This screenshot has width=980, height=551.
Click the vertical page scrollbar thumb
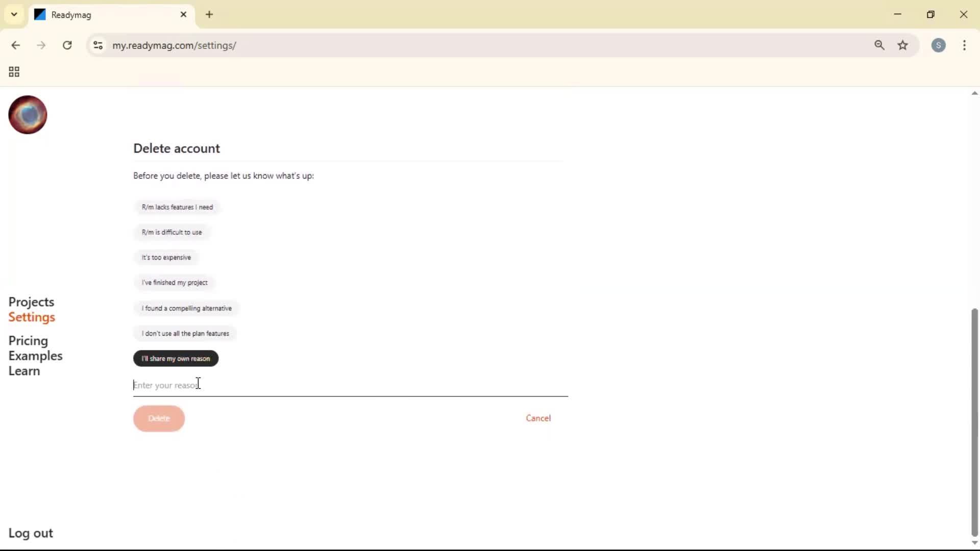coord(974,421)
